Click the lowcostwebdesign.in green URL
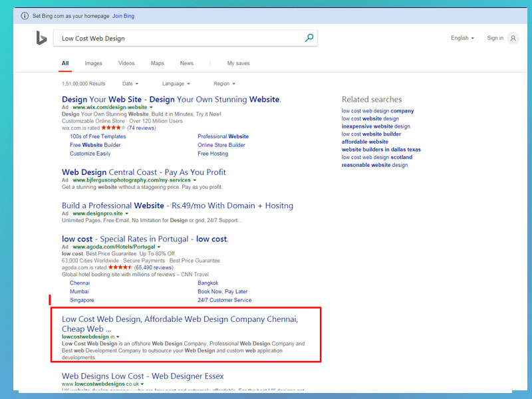This screenshot has height=399, width=532. coord(88,336)
